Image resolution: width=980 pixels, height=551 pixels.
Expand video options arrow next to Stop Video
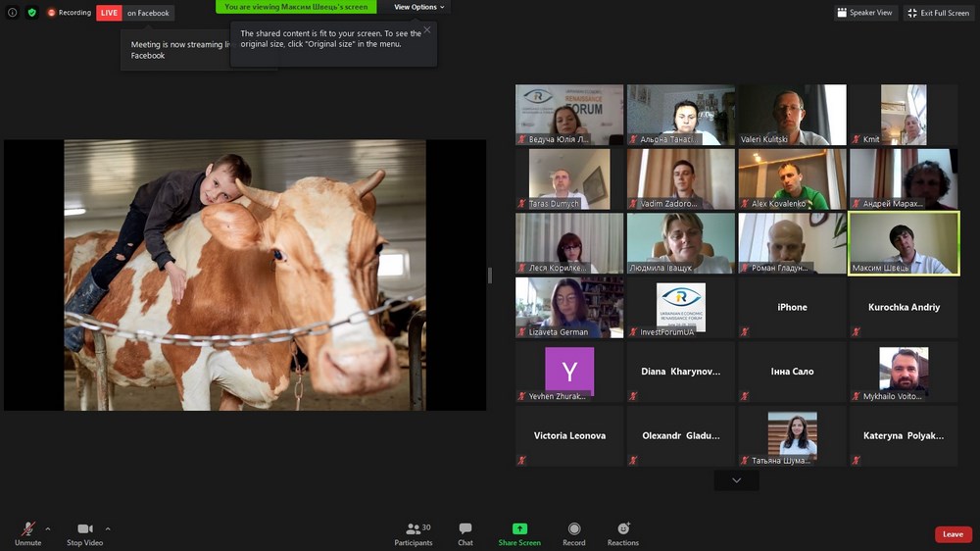108,528
